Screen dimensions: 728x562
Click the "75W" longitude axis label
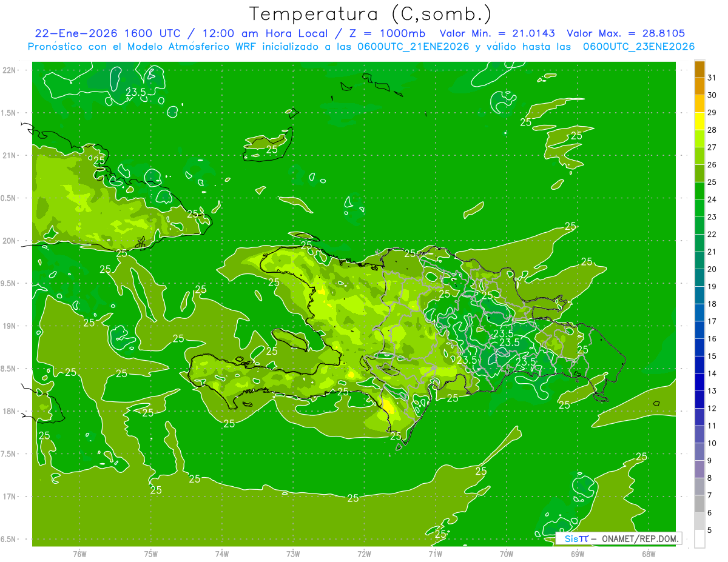(151, 554)
